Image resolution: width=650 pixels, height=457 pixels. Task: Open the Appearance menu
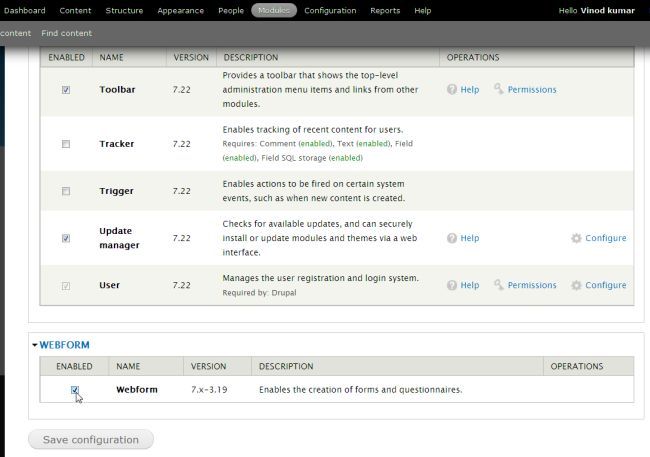(180, 10)
